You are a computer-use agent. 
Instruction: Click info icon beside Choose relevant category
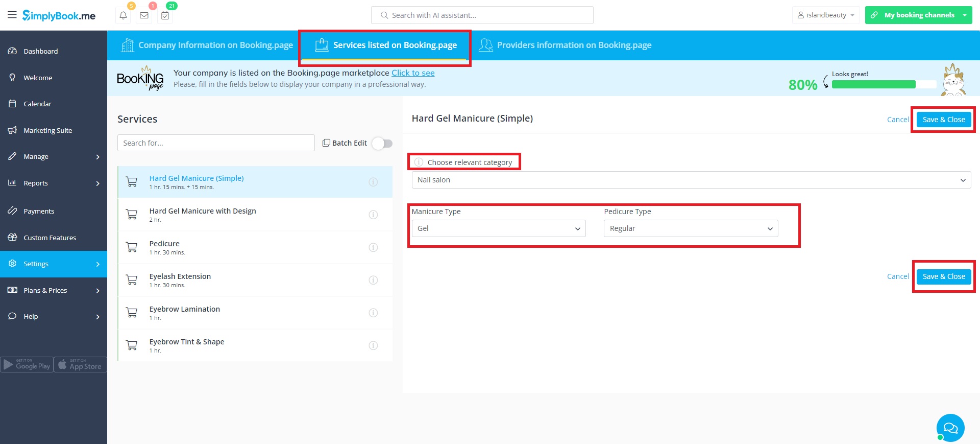coord(419,162)
